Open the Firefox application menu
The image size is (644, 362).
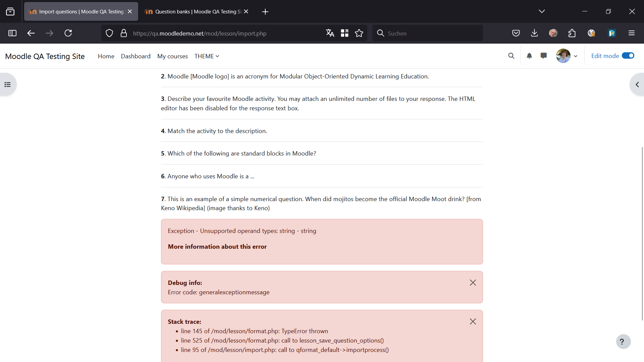(632, 33)
